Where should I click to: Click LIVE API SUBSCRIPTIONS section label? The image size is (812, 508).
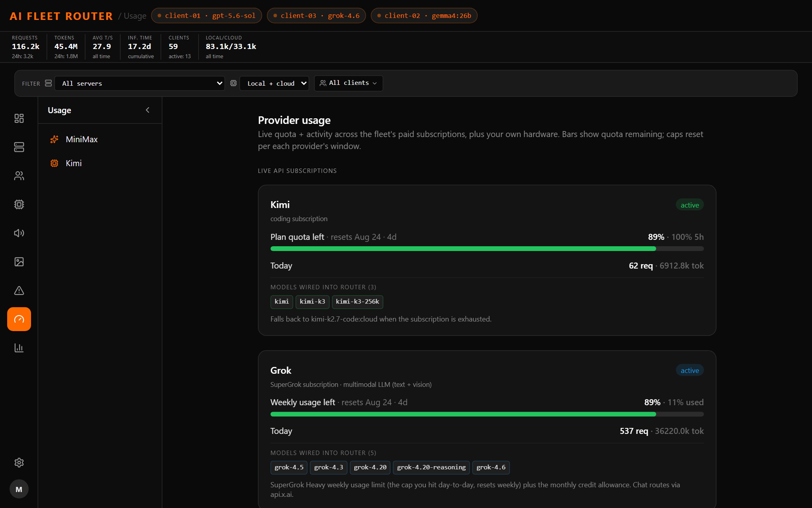click(x=297, y=171)
